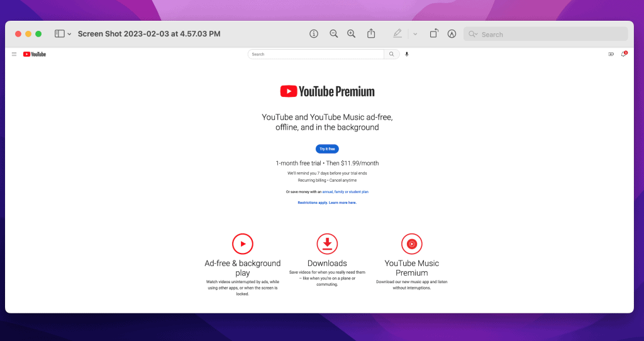Expand the sidebar view options chevron

tap(69, 34)
